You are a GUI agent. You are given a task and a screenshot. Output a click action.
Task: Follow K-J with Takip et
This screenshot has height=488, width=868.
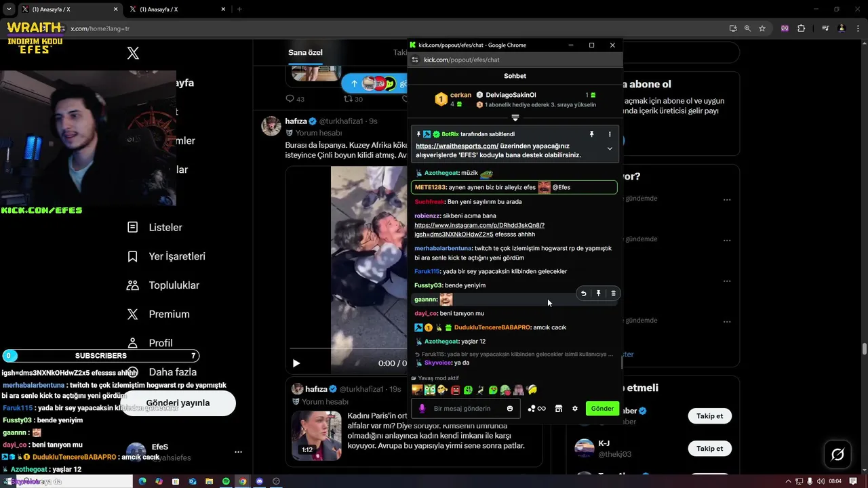tap(709, 449)
